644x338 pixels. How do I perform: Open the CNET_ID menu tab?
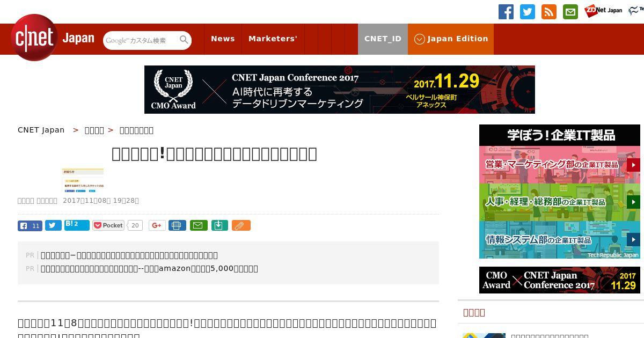coord(383,39)
